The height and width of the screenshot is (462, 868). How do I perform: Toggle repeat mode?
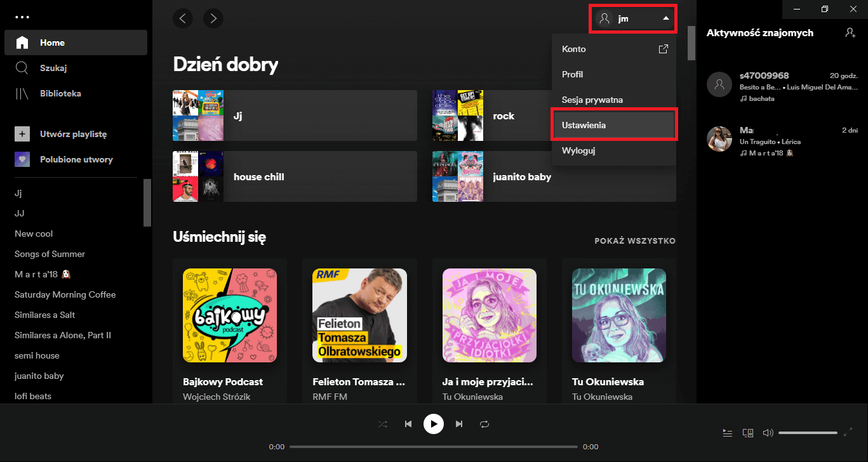pyautogui.click(x=484, y=424)
